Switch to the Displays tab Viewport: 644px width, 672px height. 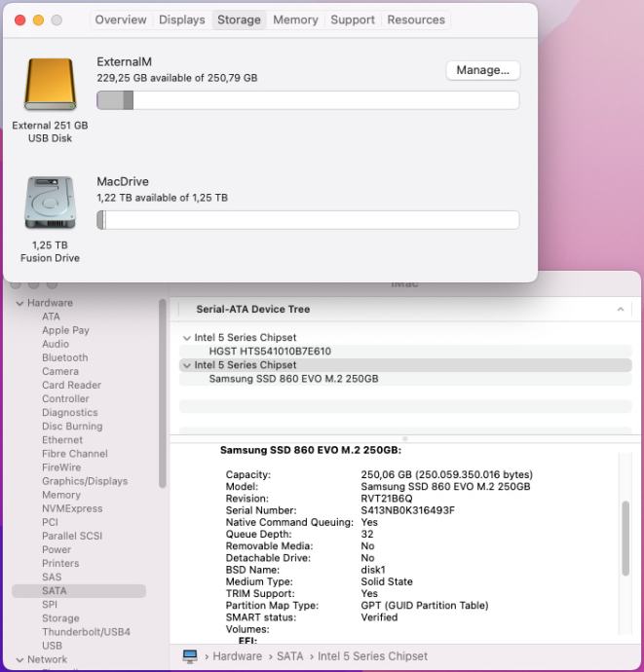click(182, 19)
